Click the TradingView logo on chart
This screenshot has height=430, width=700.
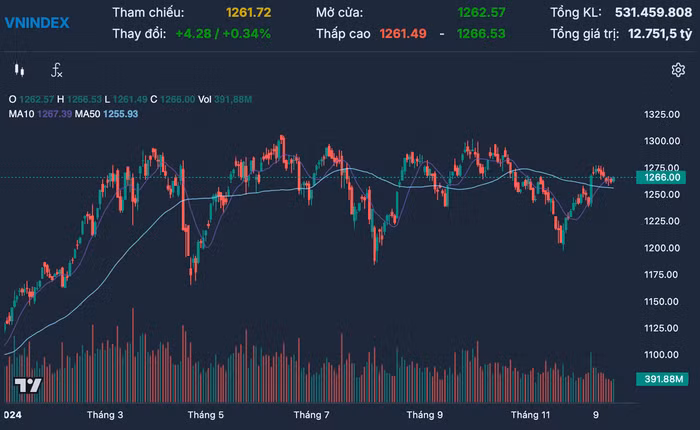[27, 386]
